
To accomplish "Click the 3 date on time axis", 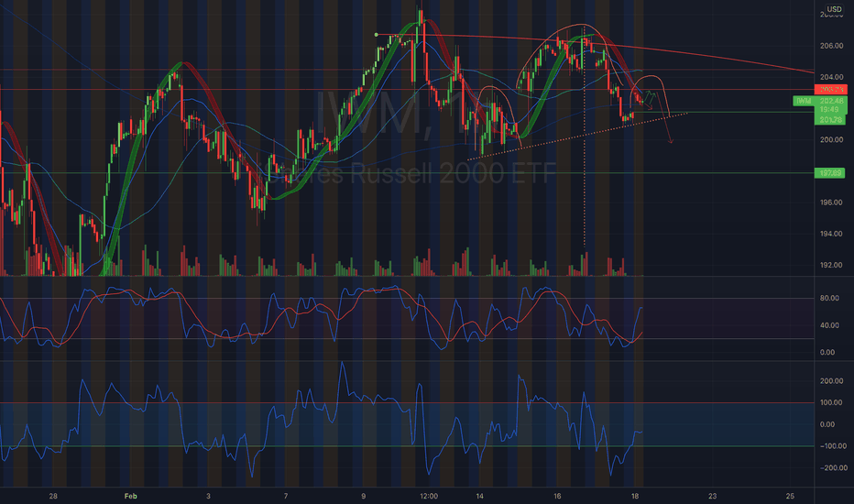I will [208, 497].
